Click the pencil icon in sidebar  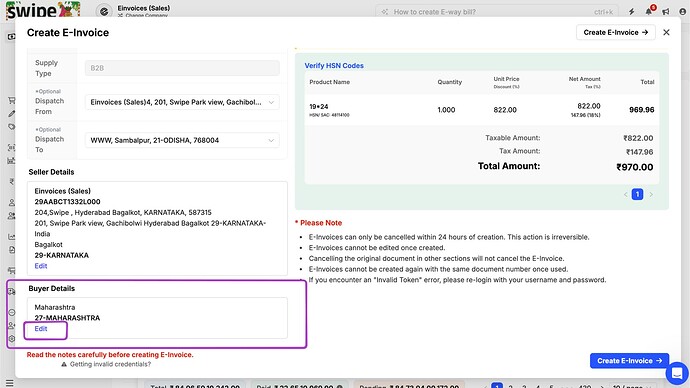[11, 113]
